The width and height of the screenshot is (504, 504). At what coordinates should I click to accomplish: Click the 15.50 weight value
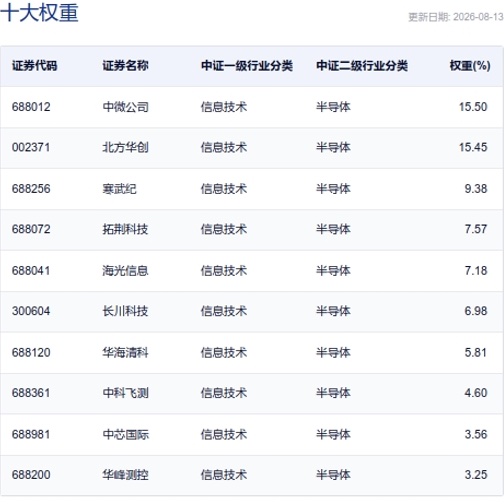tap(473, 107)
